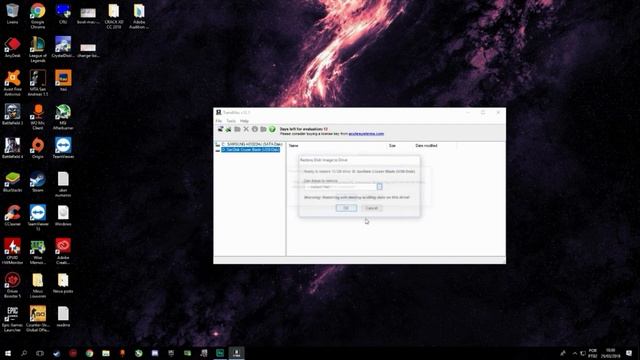The width and height of the screenshot is (640, 360).
Task: Open the Adobe Audition folder on desktop
Action: [139, 16]
